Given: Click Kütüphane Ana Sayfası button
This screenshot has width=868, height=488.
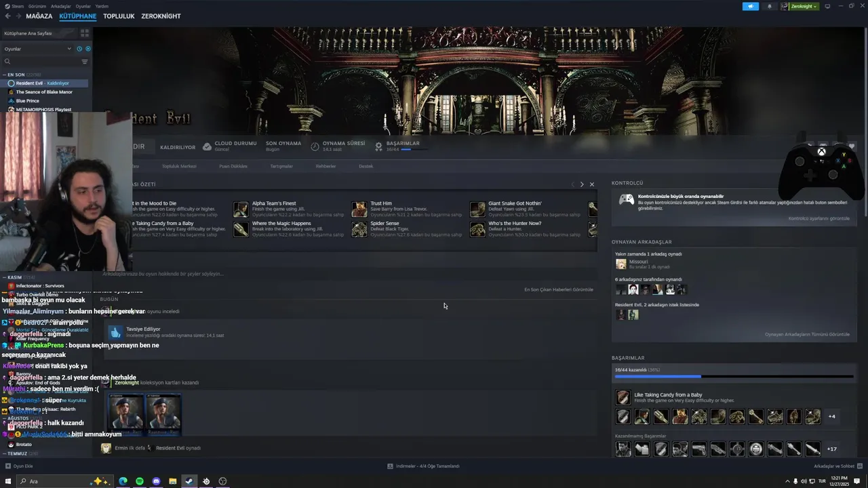Looking at the screenshot, I should click(x=37, y=33).
